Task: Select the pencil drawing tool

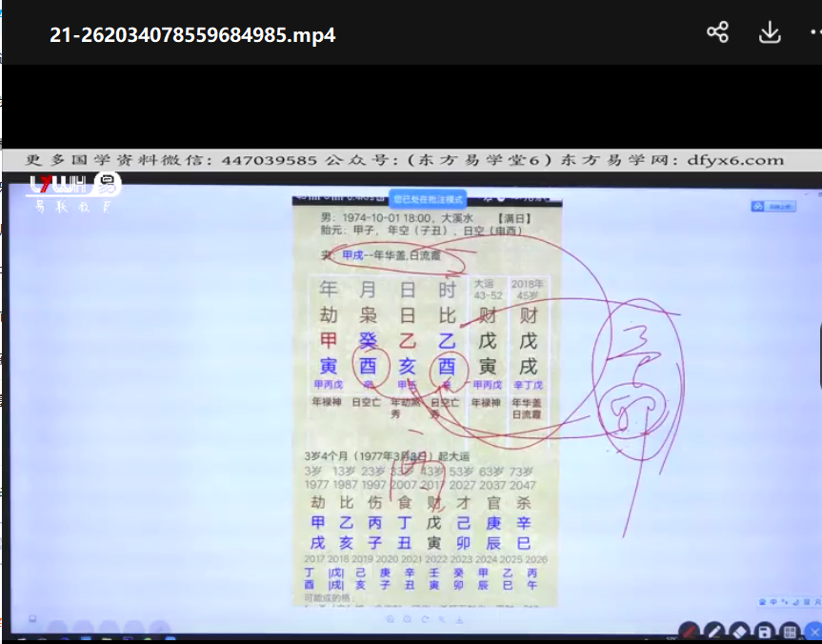Action: [x=715, y=632]
